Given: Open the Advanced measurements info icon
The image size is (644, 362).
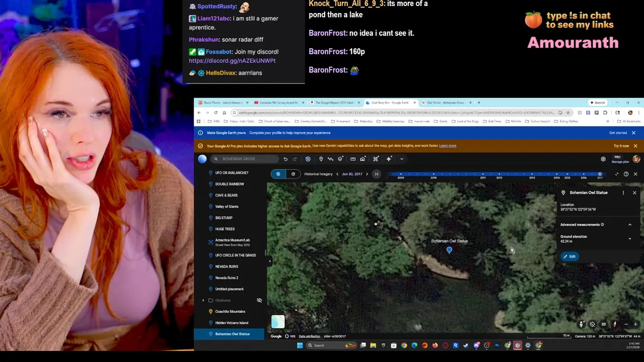Looking at the screenshot, I should (602, 225).
